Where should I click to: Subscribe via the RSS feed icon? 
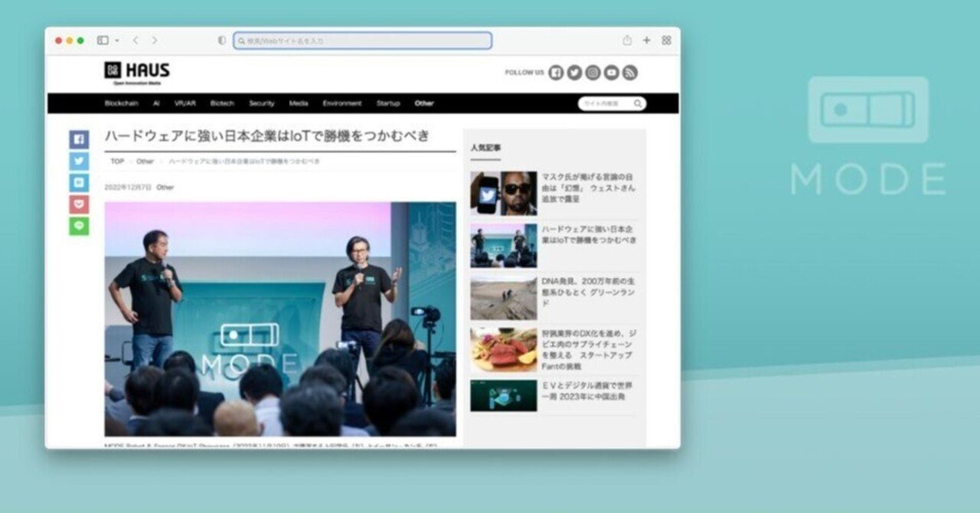[x=628, y=73]
